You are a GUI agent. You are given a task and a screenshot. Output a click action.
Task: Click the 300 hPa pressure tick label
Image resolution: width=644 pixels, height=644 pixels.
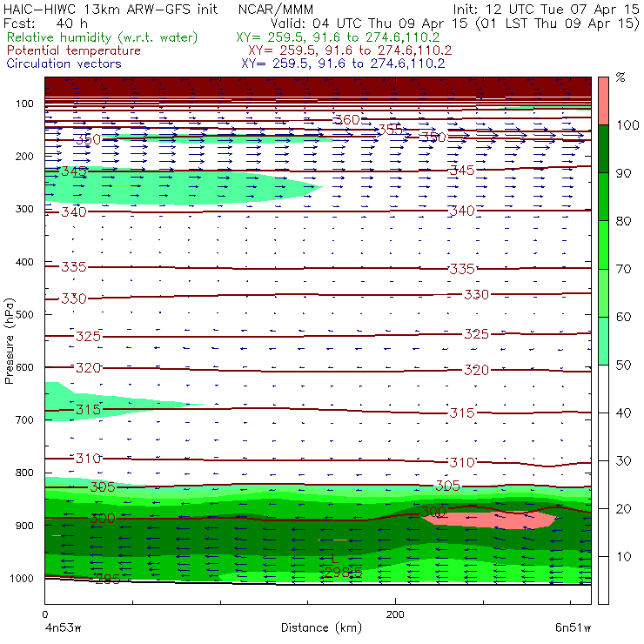click(24, 209)
